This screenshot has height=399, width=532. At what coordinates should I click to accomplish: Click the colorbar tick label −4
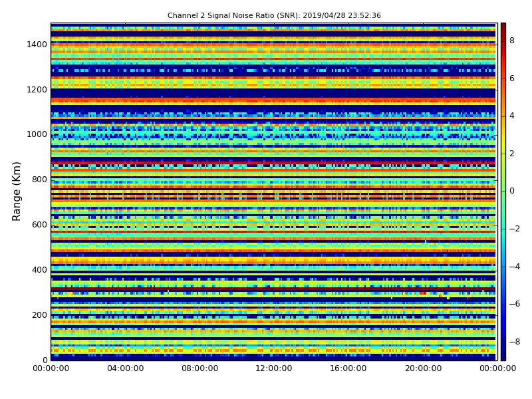click(x=515, y=267)
